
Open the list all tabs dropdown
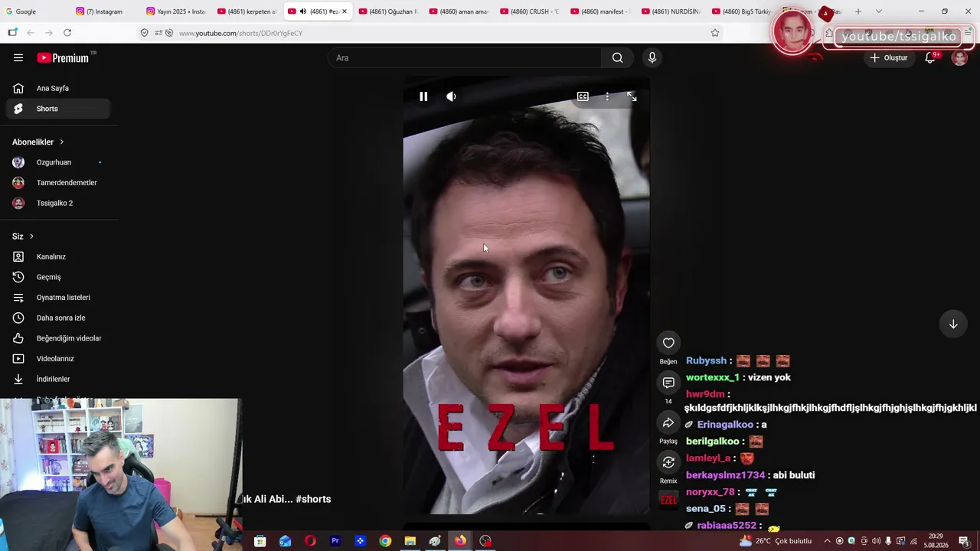(878, 11)
